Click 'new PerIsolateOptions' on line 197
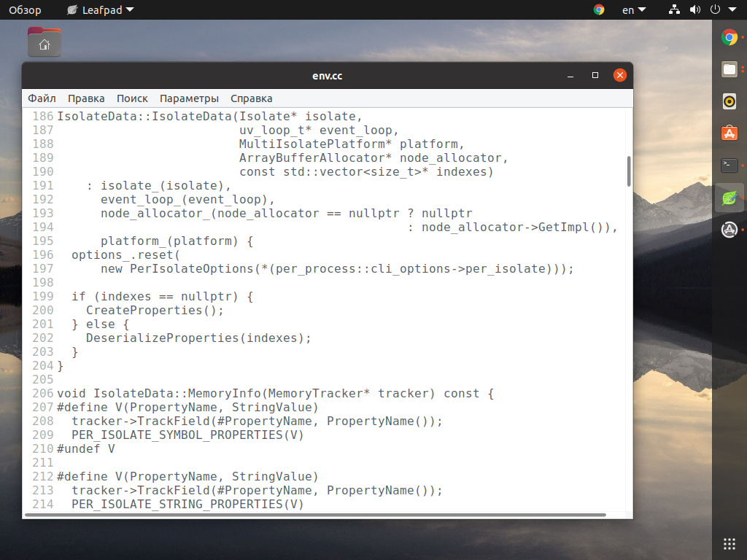 coord(177,268)
